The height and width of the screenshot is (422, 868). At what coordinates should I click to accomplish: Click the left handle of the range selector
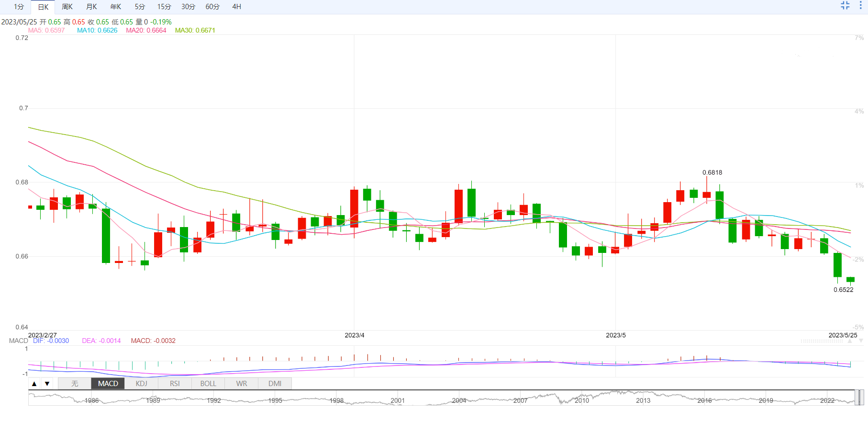[857, 398]
